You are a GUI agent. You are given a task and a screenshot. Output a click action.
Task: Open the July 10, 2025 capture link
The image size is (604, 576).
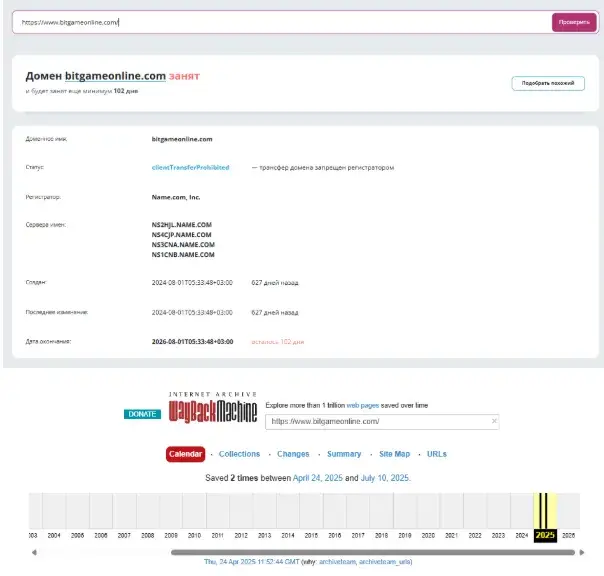point(385,478)
